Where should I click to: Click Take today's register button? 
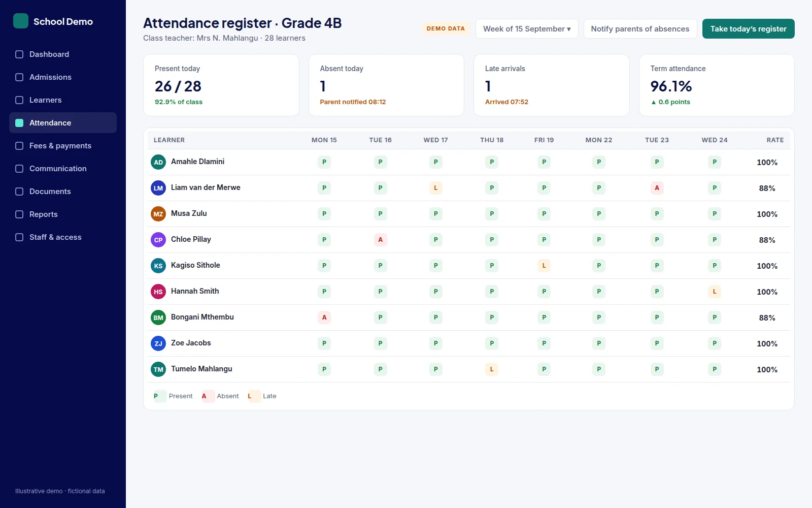click(x=749, y=29)
